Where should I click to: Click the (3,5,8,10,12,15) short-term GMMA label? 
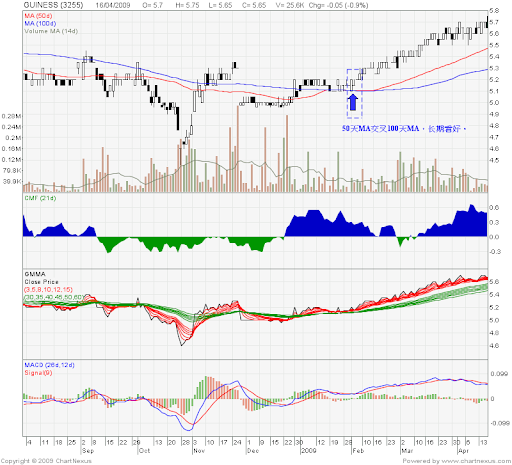[x=48, y=289]
